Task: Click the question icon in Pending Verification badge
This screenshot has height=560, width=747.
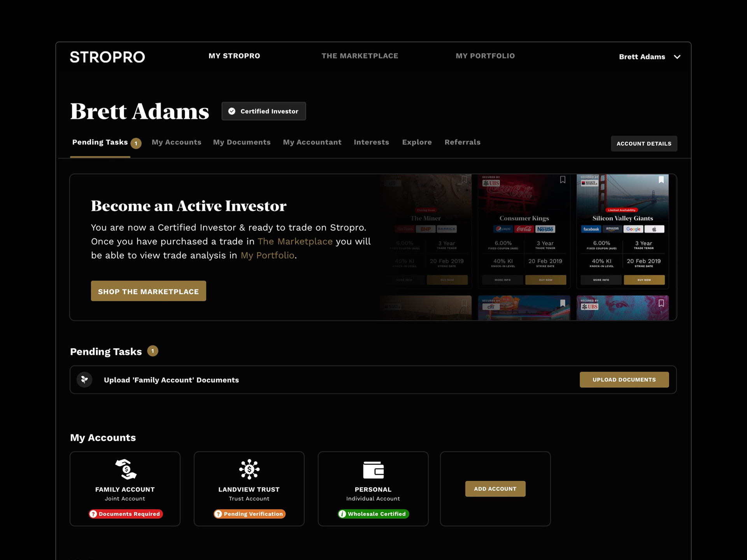Action: point(218,514)
